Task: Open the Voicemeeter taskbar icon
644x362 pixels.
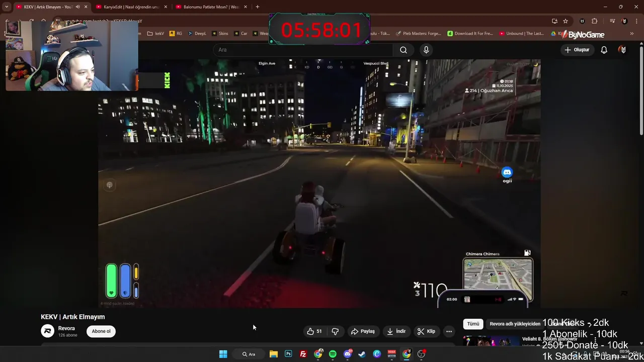Action: pos(391,354)
